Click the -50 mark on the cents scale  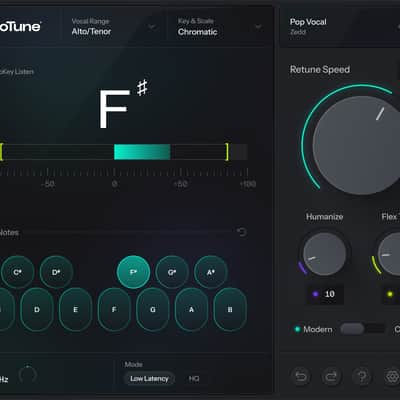tap(48, 184)
